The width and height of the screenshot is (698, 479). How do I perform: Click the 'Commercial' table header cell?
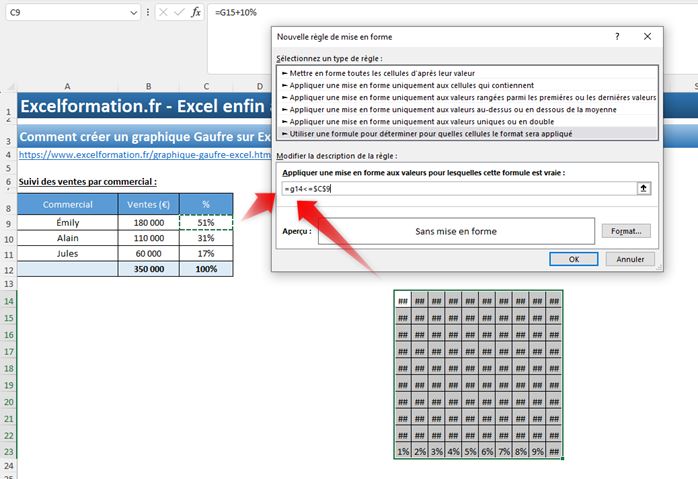click(68, 204)
